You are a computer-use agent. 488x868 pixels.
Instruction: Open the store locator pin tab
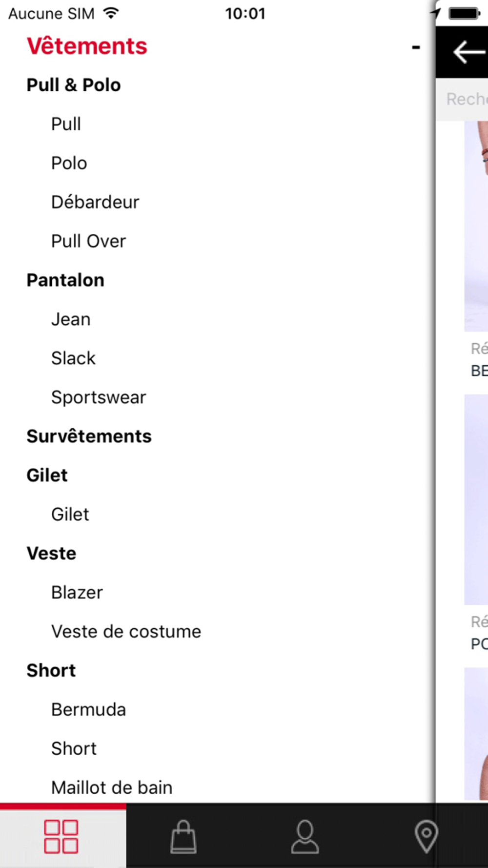tap(426, 836)
